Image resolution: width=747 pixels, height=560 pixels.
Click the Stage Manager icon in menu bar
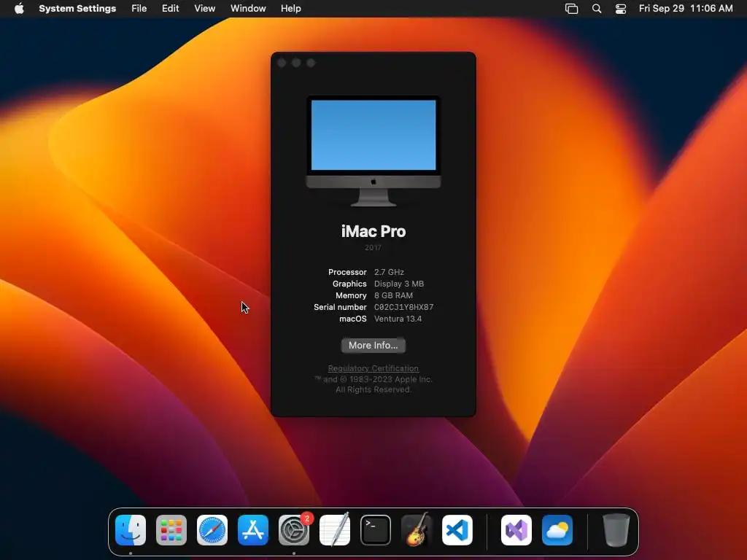pyautogui.click(x=571, y=9)
